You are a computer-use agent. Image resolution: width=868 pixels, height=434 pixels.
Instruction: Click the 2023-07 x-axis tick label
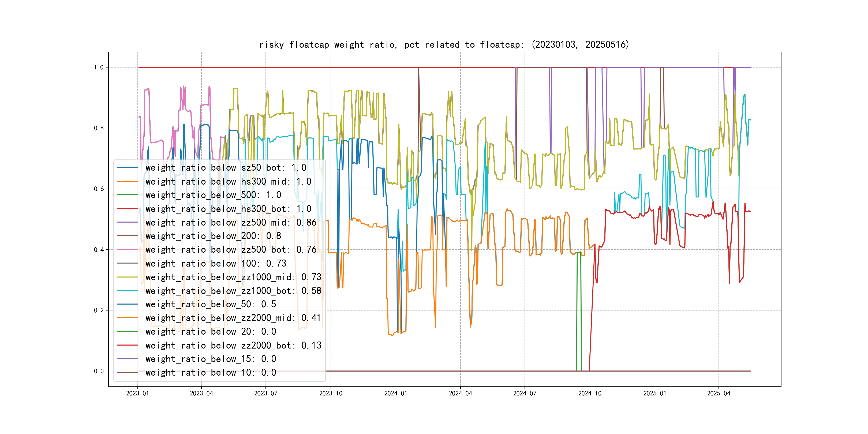point(265,393)
